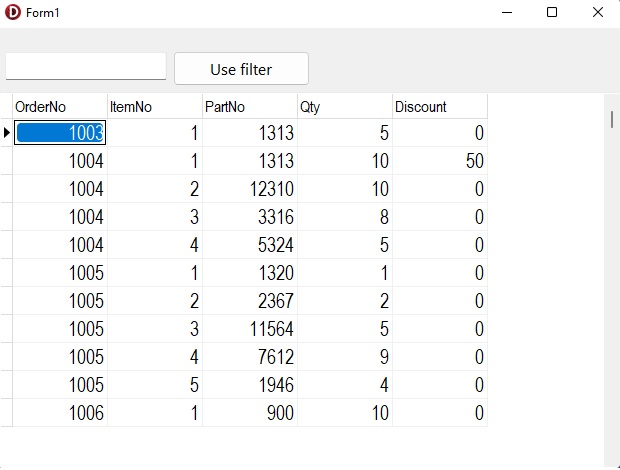Focus the filter text input box
This screenshot has height=470, width=620.
pyautogui.click(x=86, y=67)
